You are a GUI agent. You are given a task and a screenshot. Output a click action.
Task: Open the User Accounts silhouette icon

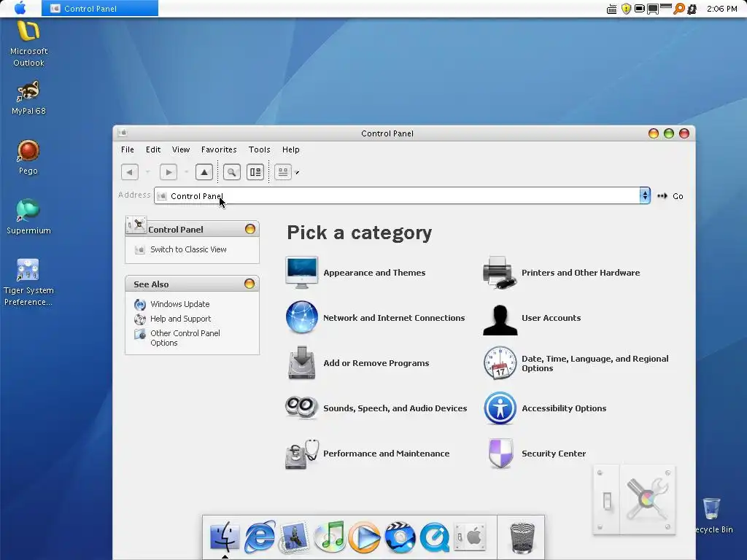point(500,319)
